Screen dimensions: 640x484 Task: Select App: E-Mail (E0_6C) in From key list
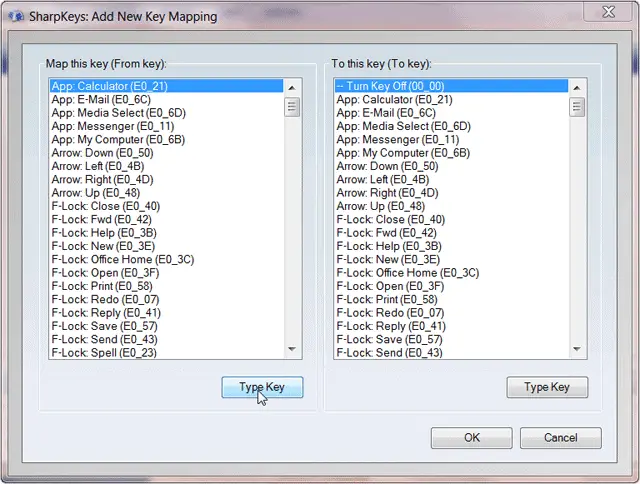pyautogui.click(x=166, y=100)
